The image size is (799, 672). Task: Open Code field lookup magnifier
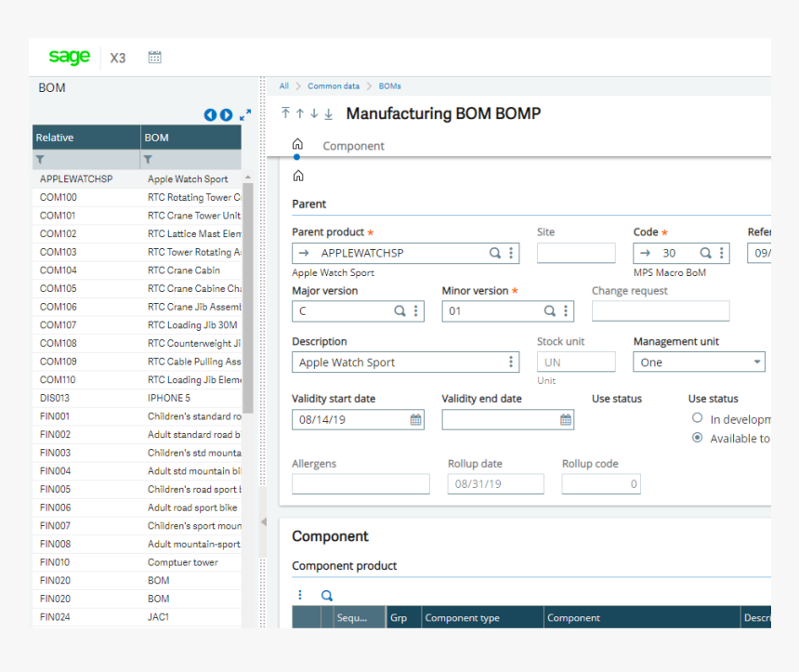pos(705,253)
